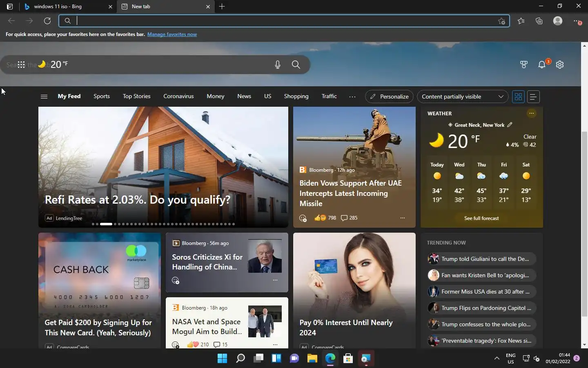588x368 pixels.
Task: Switch to list layout view
Action: point(533,96)
